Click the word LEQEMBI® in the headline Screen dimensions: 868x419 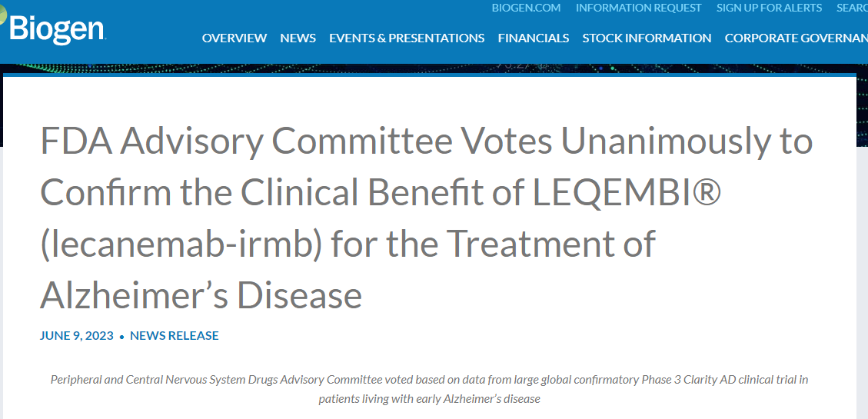(627, 193)
